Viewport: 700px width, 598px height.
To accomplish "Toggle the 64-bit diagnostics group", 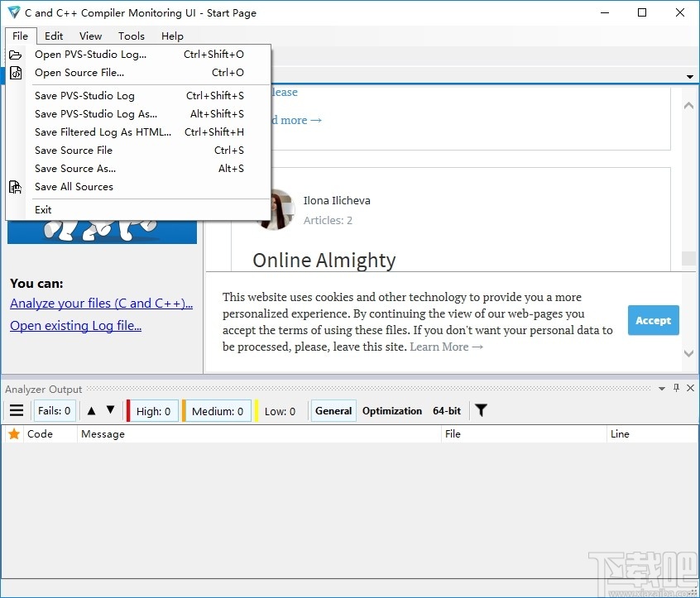I will (x=447, y=411).
